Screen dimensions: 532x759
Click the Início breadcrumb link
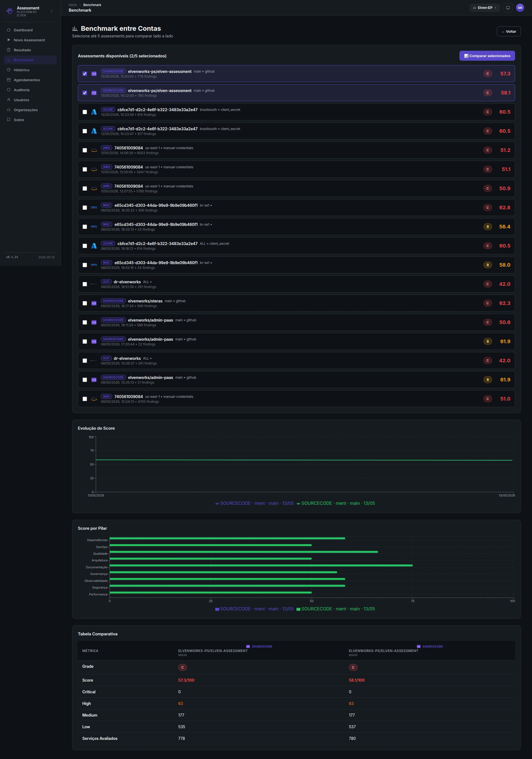[73, 5]
